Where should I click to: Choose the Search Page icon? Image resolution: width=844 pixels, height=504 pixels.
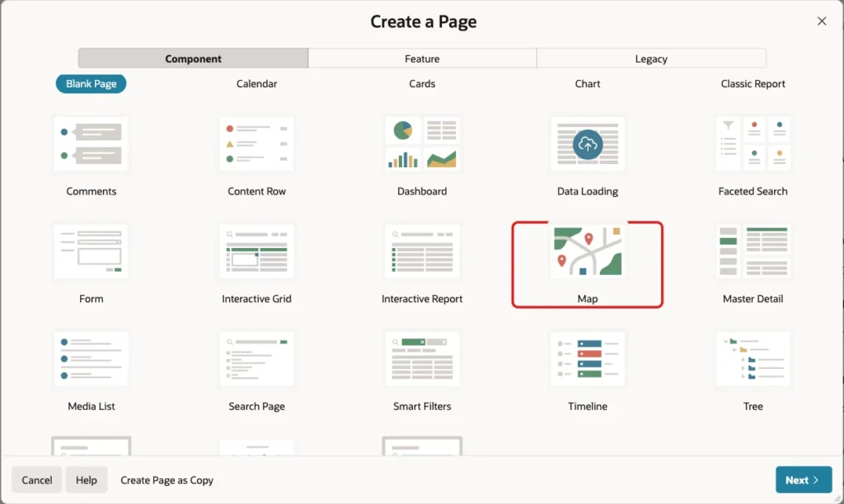(x=257, y=359)
